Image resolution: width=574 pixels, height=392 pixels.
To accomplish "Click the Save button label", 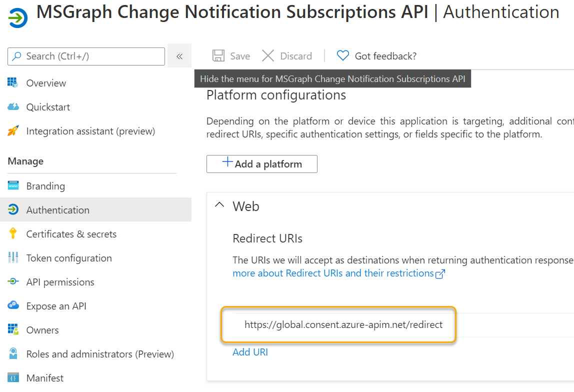I will [240, 56].
